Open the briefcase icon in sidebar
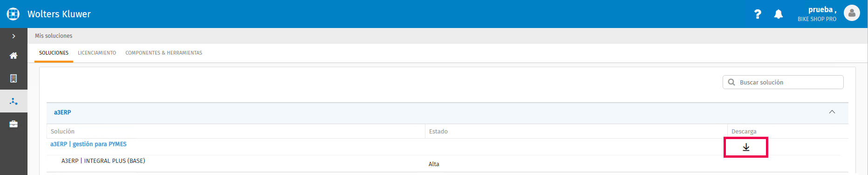Screen dimensions: 868x175 coord(14,124)
